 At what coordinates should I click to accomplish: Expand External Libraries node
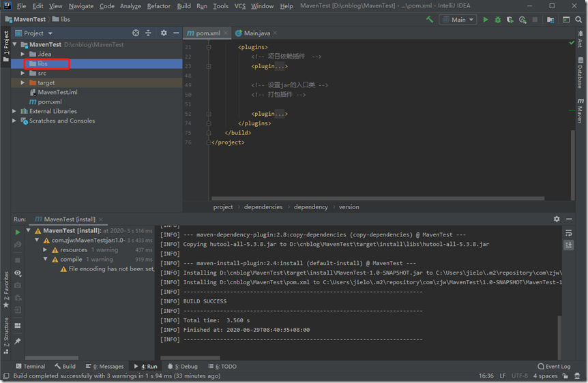[14, 111]
